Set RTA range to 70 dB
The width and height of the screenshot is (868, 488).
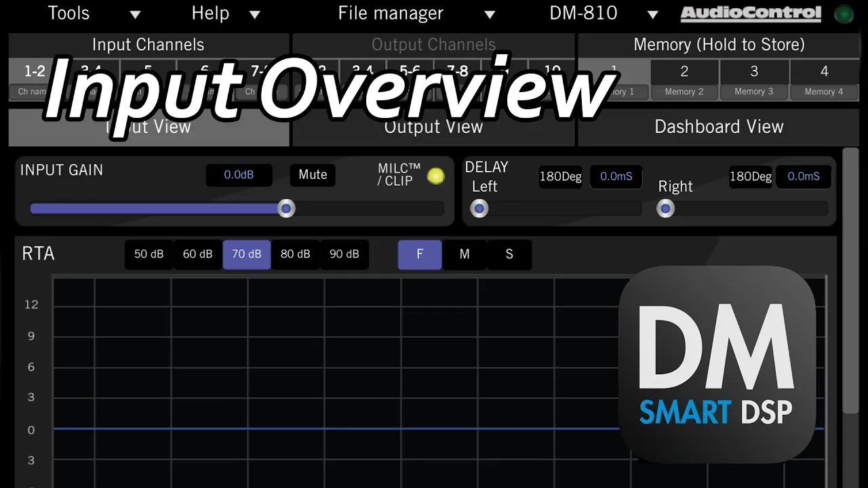coord(247,254)
